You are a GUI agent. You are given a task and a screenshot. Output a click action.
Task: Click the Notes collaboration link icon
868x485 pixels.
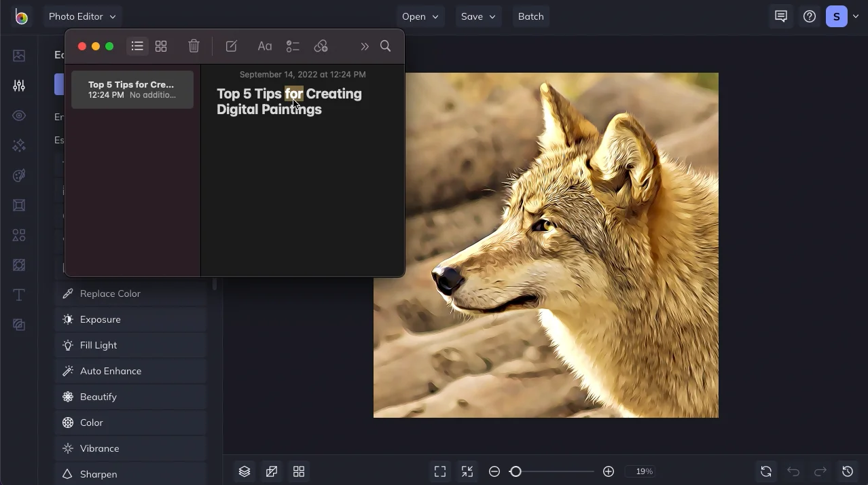click(321, 46)
